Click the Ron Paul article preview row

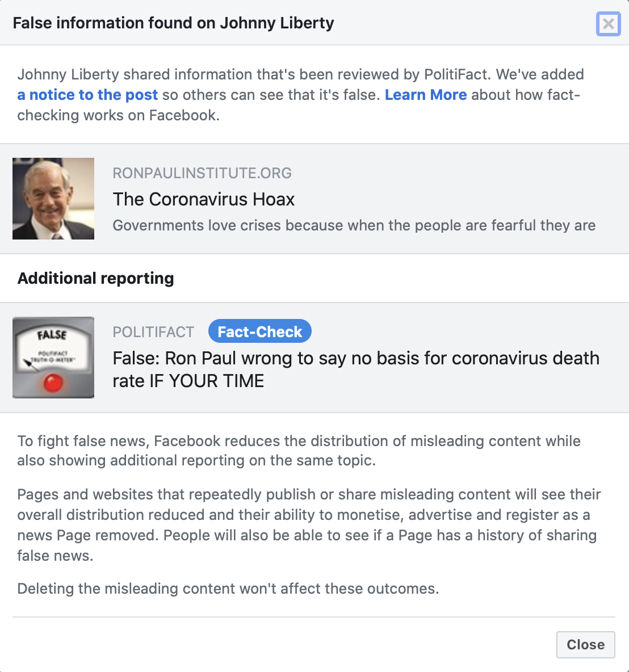[314, 198]
